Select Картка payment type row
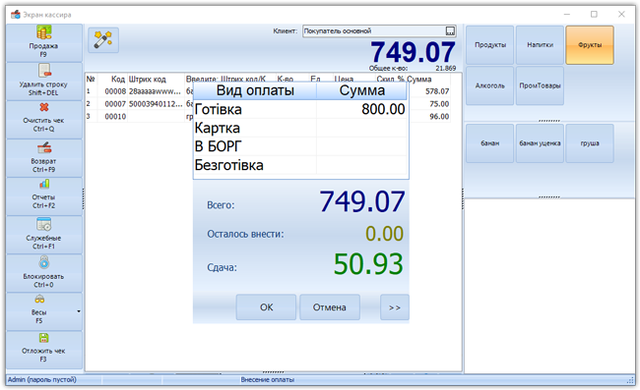The width and height of the screenshot is (640, 390). pyautogui.click(x=301, y=128)
